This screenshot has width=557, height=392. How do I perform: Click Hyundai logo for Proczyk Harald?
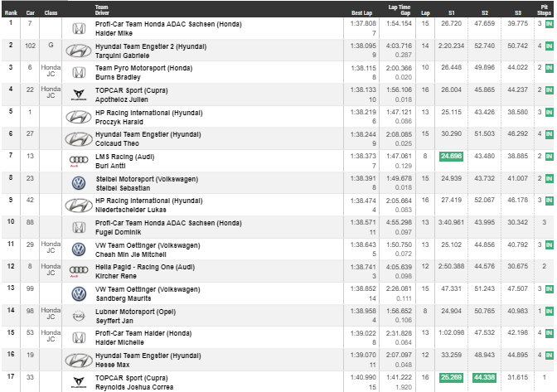[x=79, y=117]
